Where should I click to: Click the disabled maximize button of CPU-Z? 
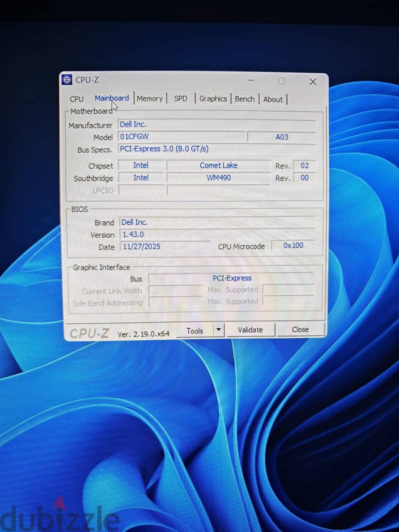click(282, 81)
